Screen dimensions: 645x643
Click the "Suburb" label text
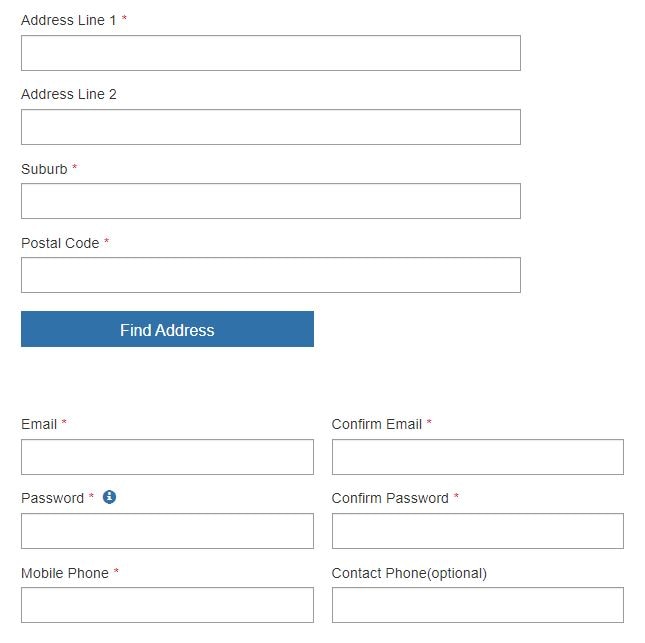[x=44, y=169]
